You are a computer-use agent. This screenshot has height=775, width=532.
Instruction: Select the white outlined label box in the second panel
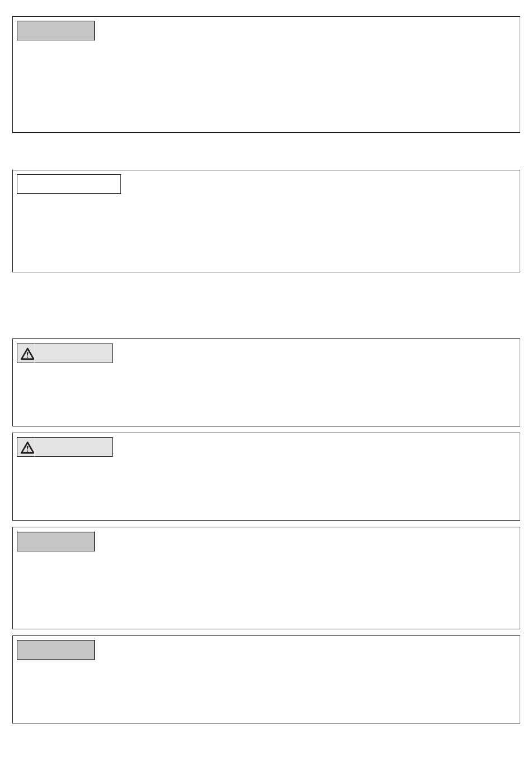[x=69, y=184]
